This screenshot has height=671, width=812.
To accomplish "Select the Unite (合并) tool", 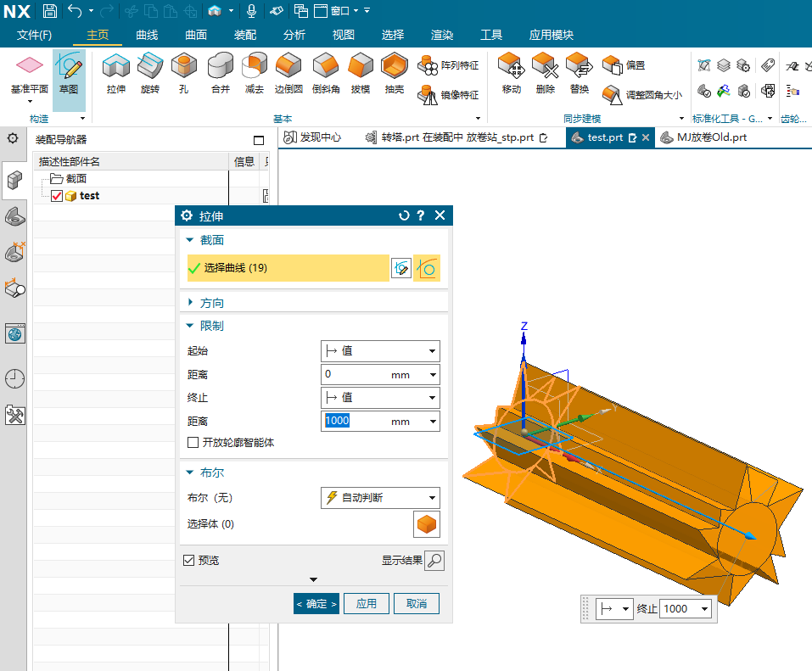I will click(x=221, y=74).
